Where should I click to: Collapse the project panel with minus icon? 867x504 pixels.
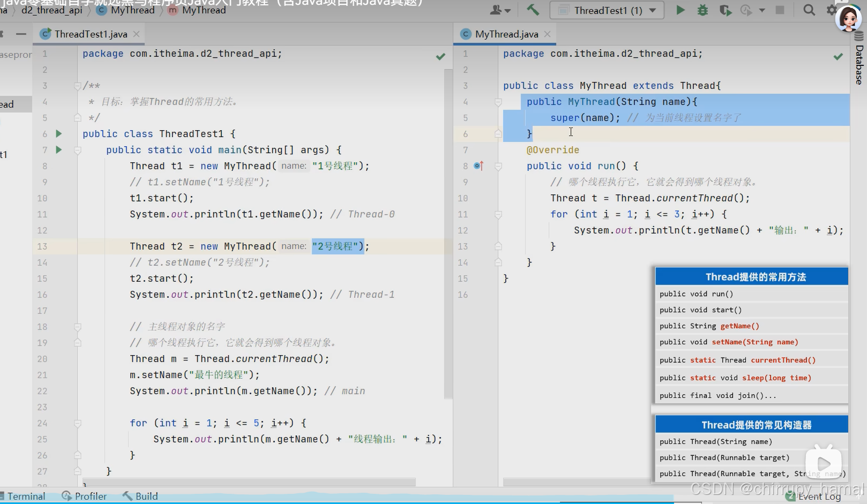click(x=21, y=34)
